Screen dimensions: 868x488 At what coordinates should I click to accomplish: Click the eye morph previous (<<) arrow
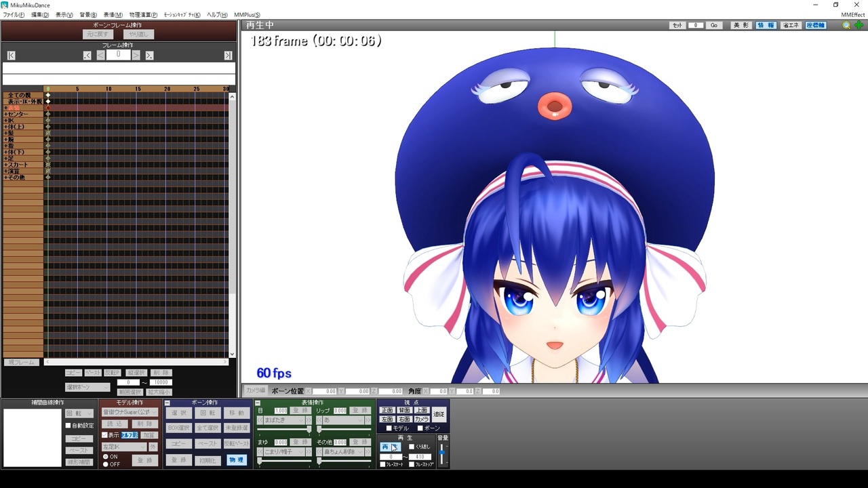(x=260, y=420)
